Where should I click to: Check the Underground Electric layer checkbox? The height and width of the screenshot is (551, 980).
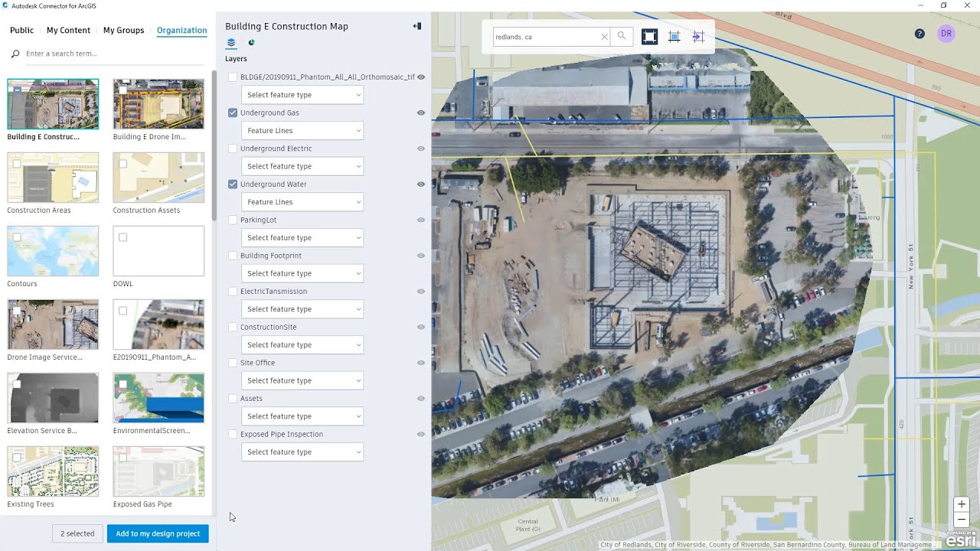[x=233, y=148]
